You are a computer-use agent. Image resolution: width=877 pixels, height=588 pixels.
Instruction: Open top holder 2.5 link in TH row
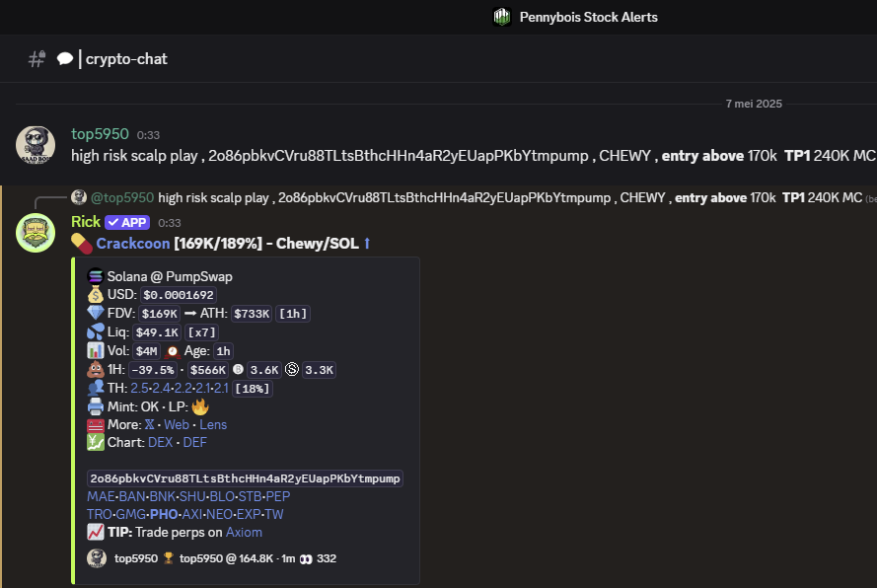coord(139,388)
